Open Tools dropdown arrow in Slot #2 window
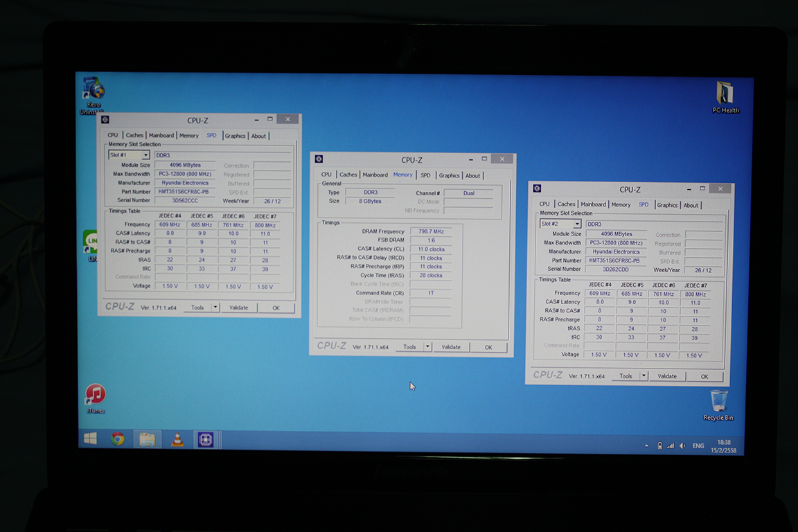798x532 pixels. (x=644, y=375)
